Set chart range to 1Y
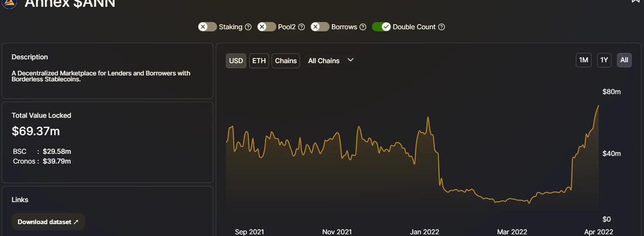Viewport: 644px width, 236px height. (x=604, y=60)
